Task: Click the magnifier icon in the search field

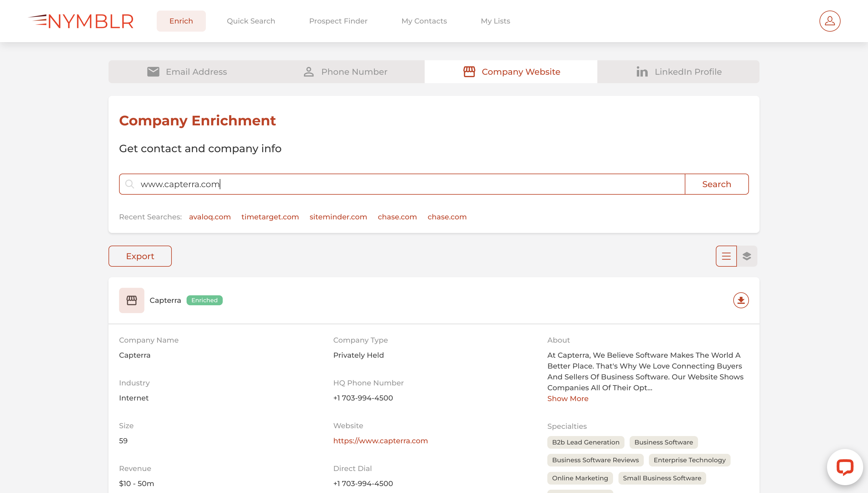Action: [x=130, y=184]
